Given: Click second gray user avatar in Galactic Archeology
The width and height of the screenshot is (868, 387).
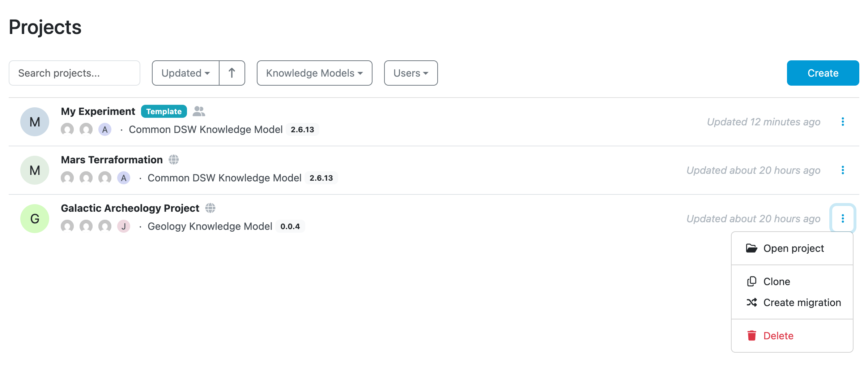Looking at the screenshot, I should tap(86, 226).
